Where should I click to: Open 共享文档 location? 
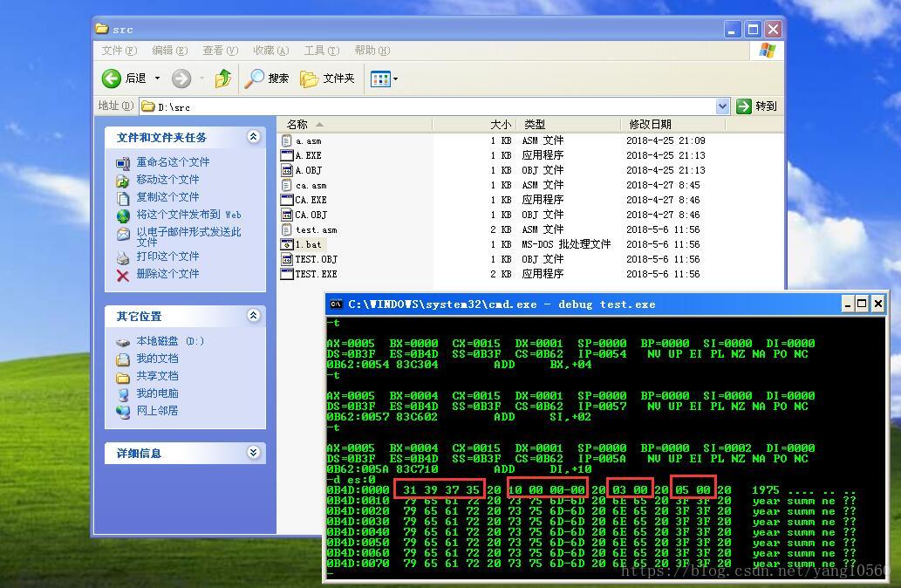(158, 376)
